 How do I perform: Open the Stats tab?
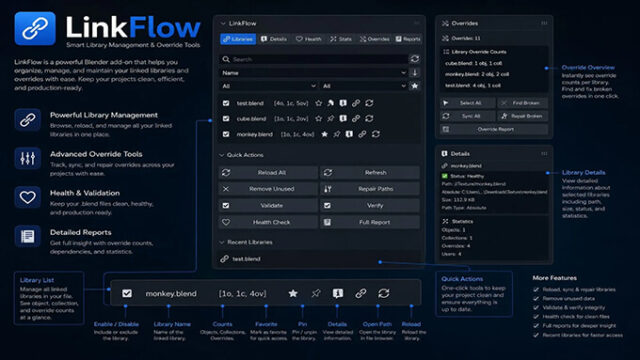[x=341, y=39]
